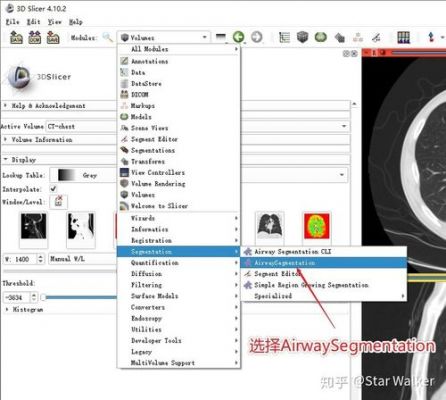Open the Data module toolbar icon
Screen dimensions: 446x400
[x=284, y=37]
